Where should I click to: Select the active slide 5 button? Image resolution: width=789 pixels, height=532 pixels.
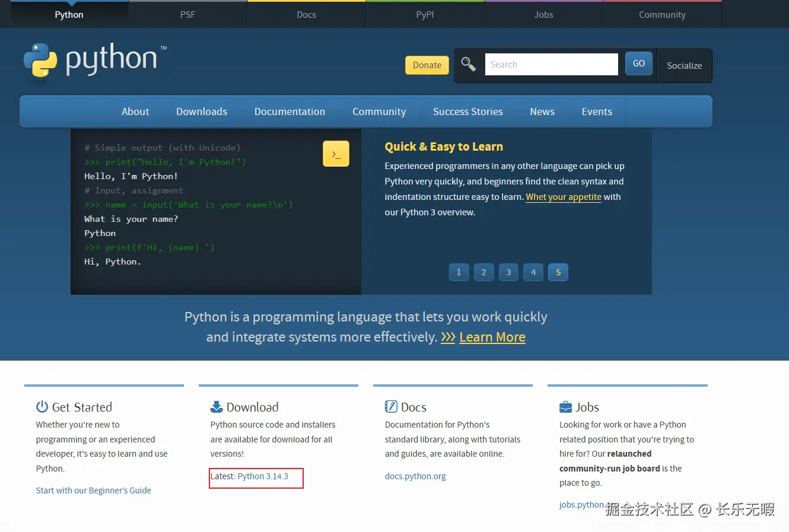[x=558, y=272]
